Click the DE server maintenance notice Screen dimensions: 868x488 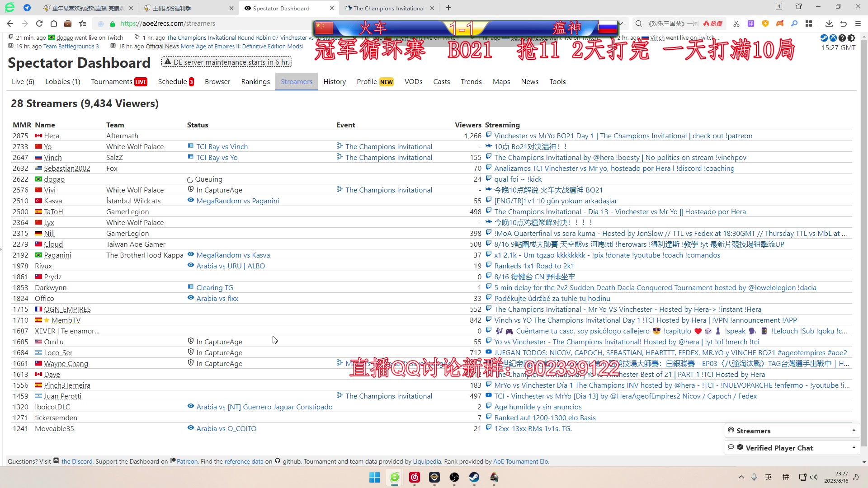click(226, 62)
